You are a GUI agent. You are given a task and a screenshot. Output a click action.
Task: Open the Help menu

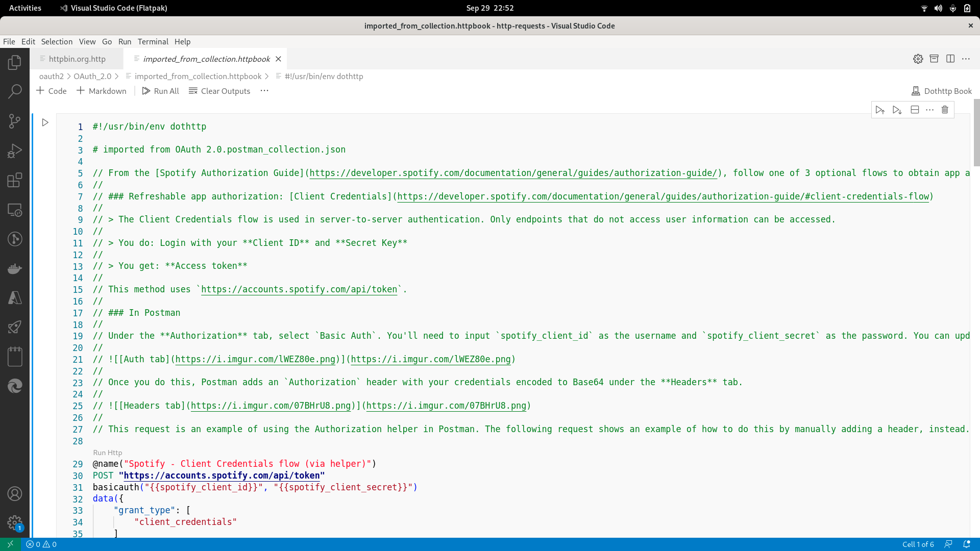coord(182,42)
